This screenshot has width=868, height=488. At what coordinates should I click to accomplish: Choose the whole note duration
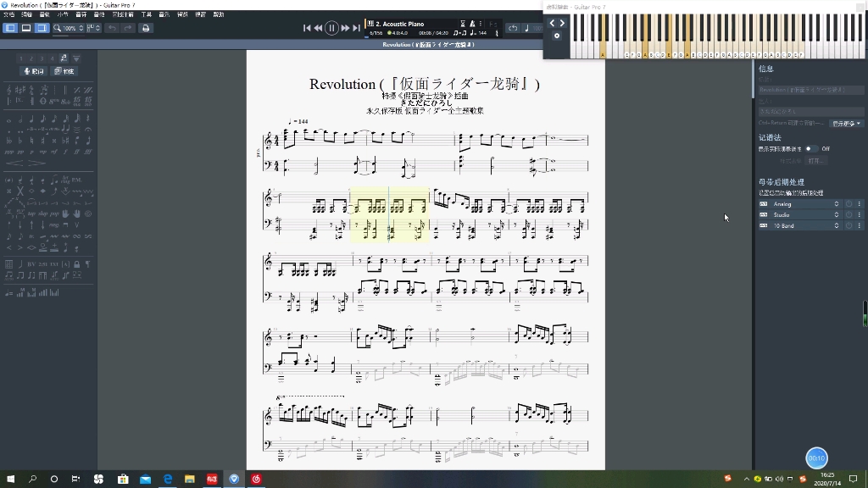(x=8, y=120)
